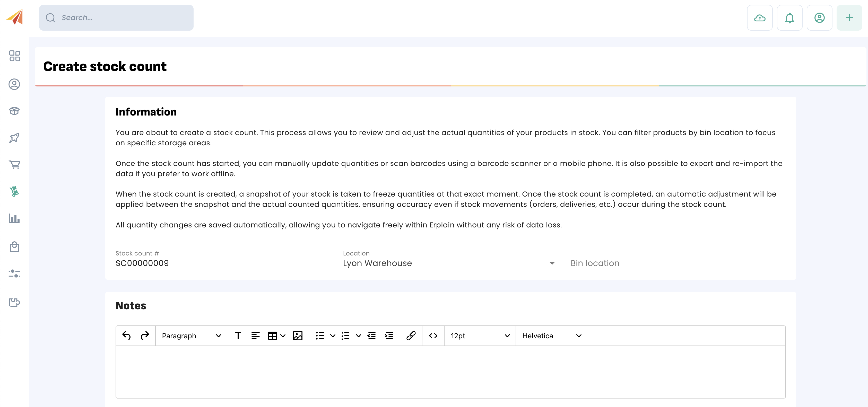Open the shopping cart sidebar icon
Image resolution: width=868 pixels, height=407 pixels.
[x=14, y=165]
